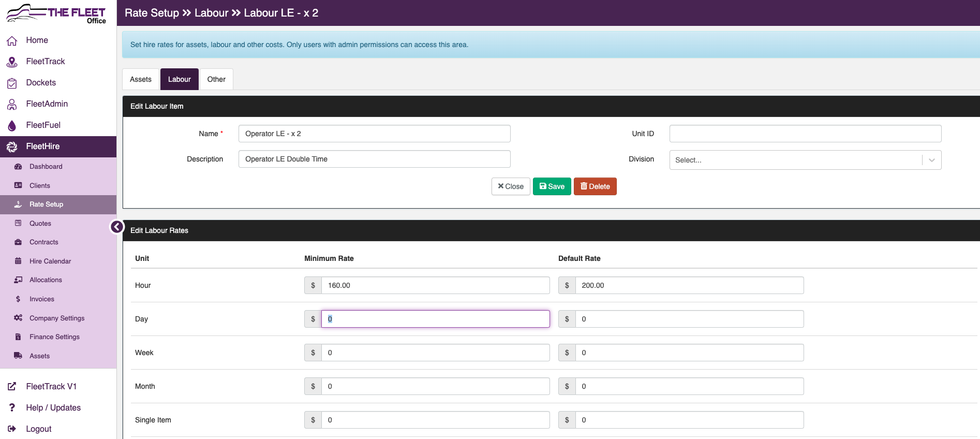Click the Single Item default rate field

(690, 420)
